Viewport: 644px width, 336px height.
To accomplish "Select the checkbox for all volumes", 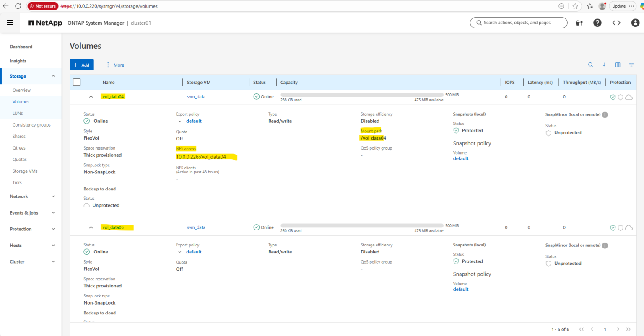I will point(77,82).
